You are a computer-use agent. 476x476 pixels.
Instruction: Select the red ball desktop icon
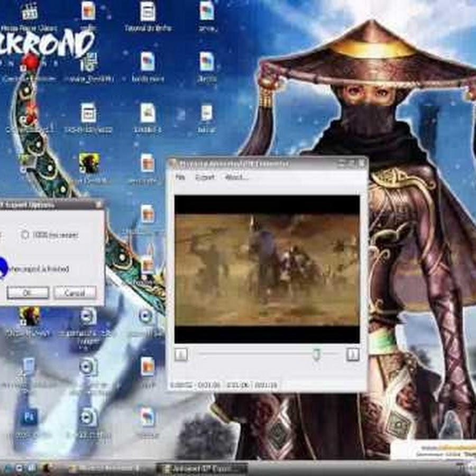tap(31, 61)
